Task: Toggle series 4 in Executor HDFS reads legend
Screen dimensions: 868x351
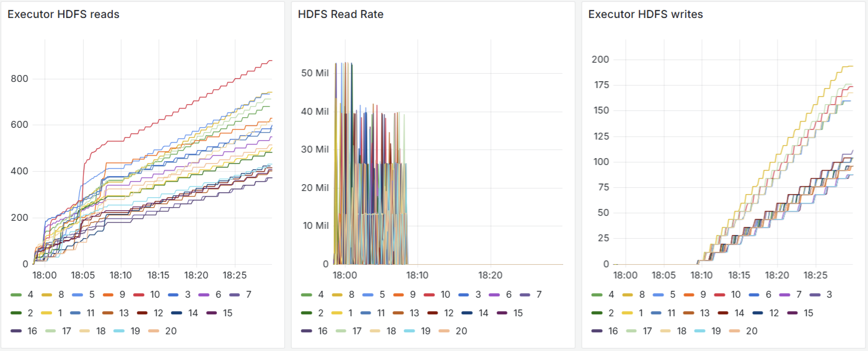Action: (x=30, y=295)
